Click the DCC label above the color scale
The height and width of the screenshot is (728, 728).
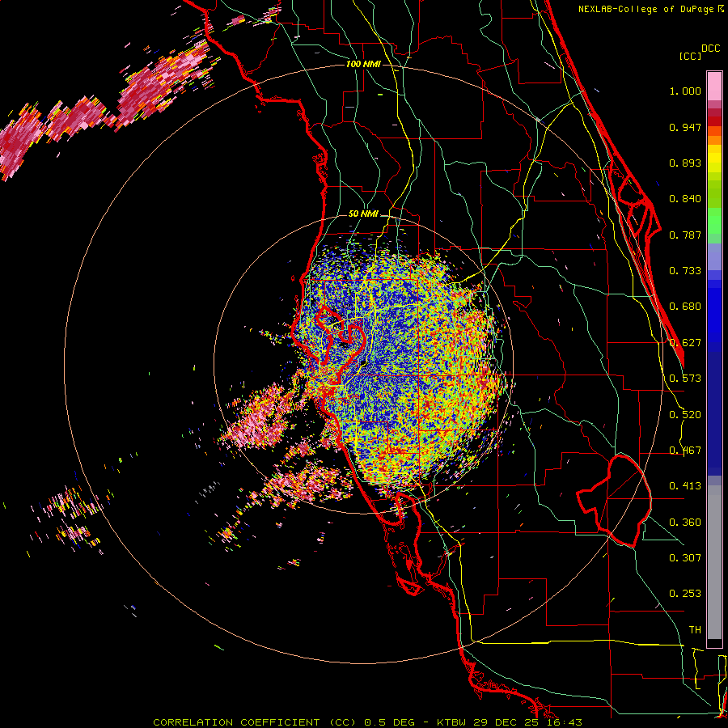(x=710, y=49)
